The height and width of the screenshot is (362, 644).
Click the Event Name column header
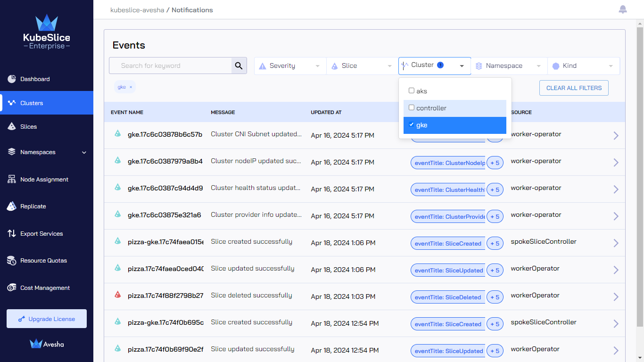coord(127,113)
